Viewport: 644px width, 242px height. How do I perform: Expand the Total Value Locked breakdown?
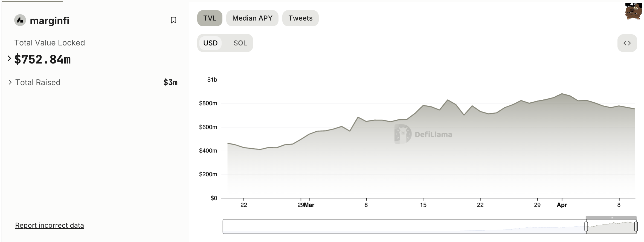[9, 58]
